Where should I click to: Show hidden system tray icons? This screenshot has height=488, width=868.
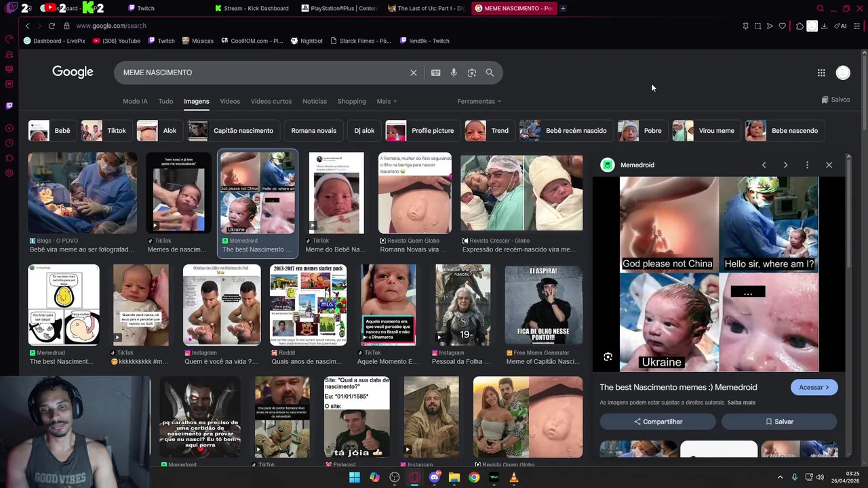[780, 477]
